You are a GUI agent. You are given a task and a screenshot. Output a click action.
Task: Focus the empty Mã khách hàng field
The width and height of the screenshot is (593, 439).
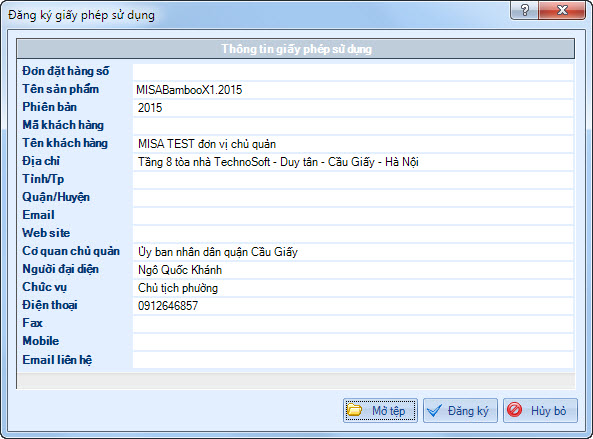pyautogui.click(x=353, y=126)
